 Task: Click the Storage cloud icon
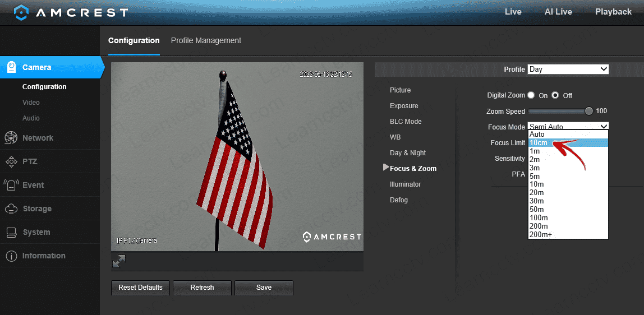[x=11, y=209]
